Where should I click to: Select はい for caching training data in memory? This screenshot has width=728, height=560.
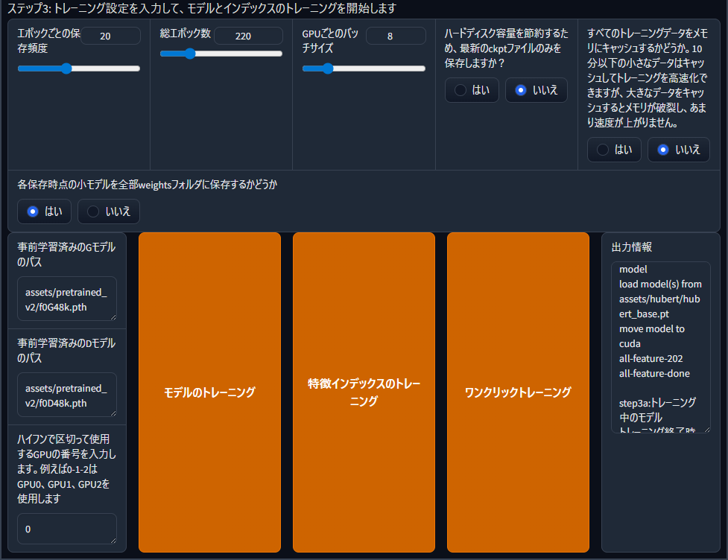614,150
